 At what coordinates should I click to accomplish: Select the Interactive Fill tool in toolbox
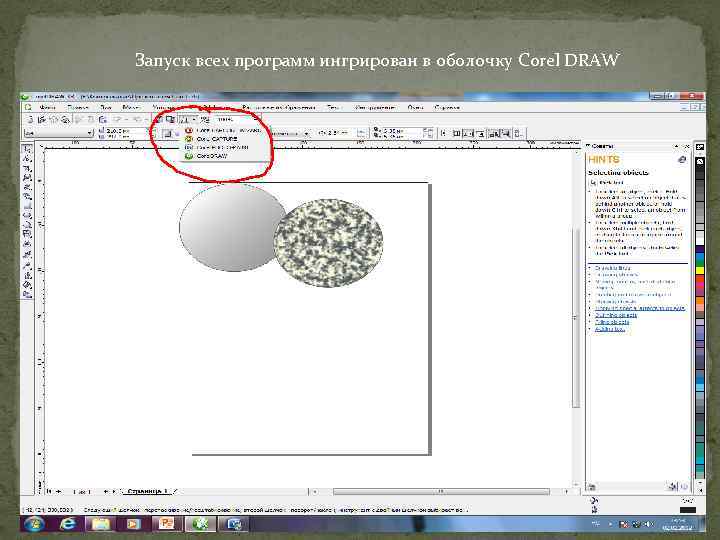coord(28,293)
